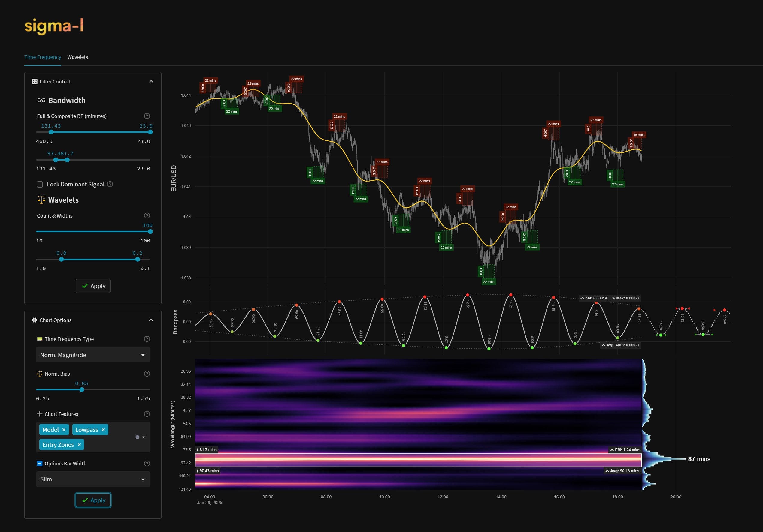Viewport: 763px width, 532px height.
Task: Enable Lock Dominant Signal checkbox
Action: coord(40,184)
